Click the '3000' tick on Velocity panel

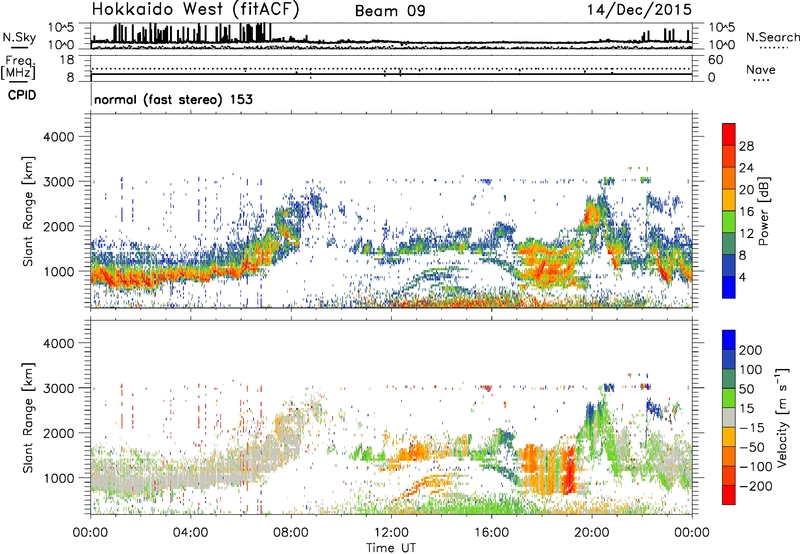(x=59, y=388)
